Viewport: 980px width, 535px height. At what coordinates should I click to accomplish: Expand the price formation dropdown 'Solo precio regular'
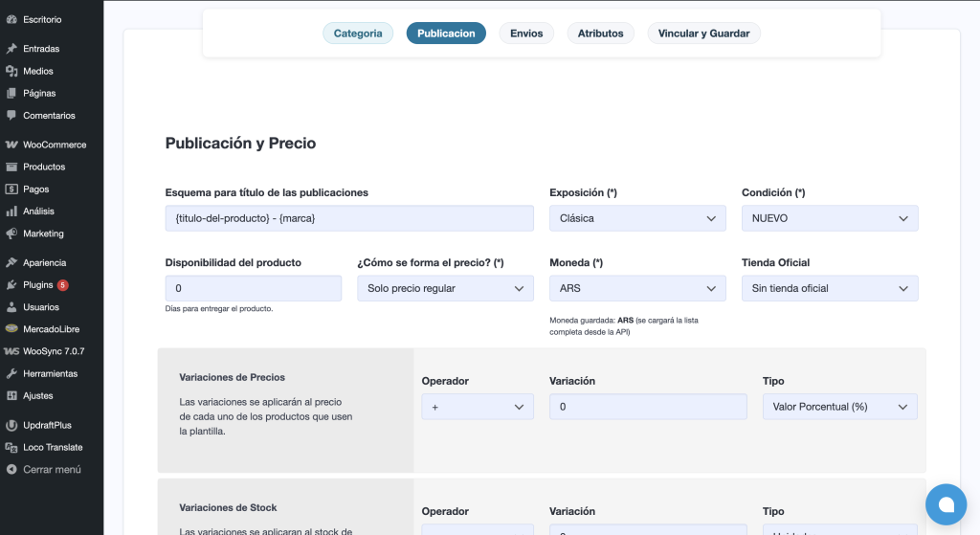(x=445, y=288)
